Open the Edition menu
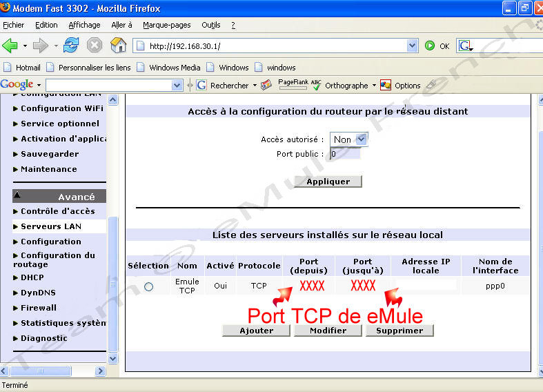Viewport: 543px width, 392px height. tap(46, 25)
